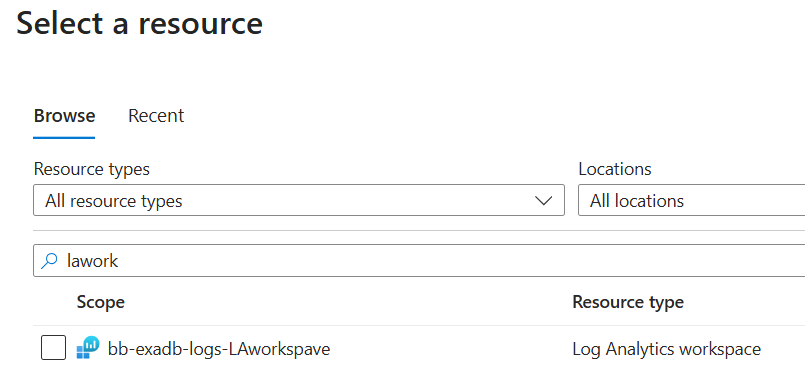This screenshot has height=367, width=805.
Task: Switch to the Browse tab
Action: coord(64,116)
